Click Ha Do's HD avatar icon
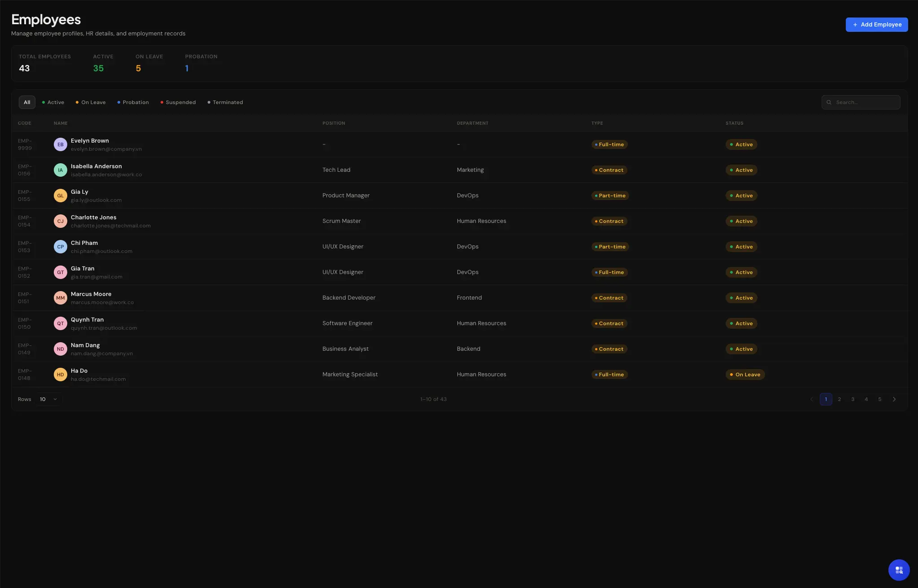 (61, 375)
